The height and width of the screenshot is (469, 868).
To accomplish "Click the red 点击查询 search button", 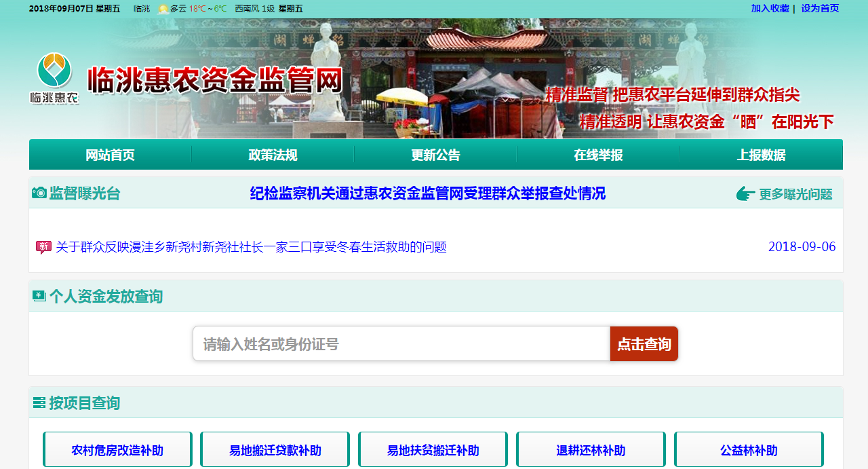I will point(644,343).
